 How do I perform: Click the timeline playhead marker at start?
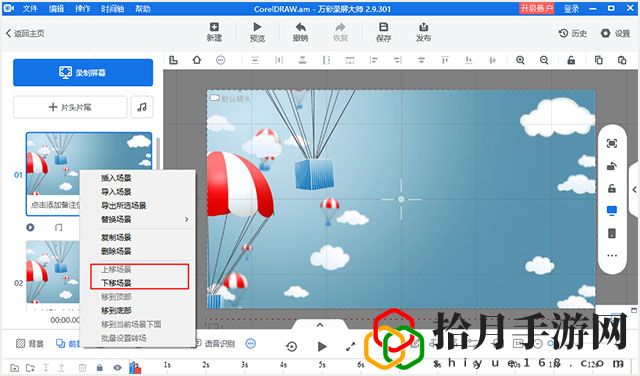pos(135,367)
